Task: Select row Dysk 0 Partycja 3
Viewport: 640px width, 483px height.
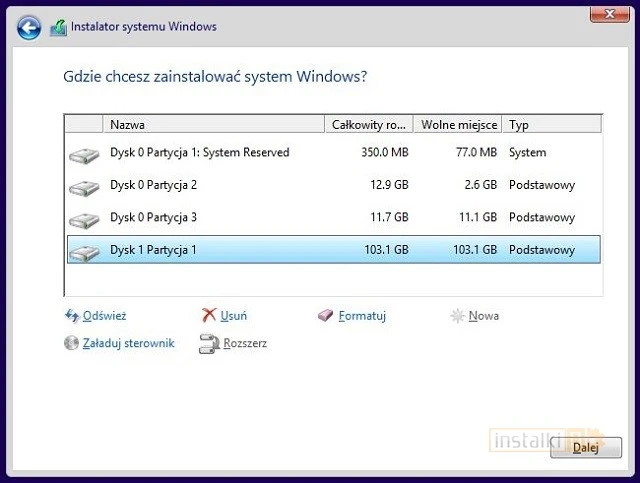Action: click(333, 217)
